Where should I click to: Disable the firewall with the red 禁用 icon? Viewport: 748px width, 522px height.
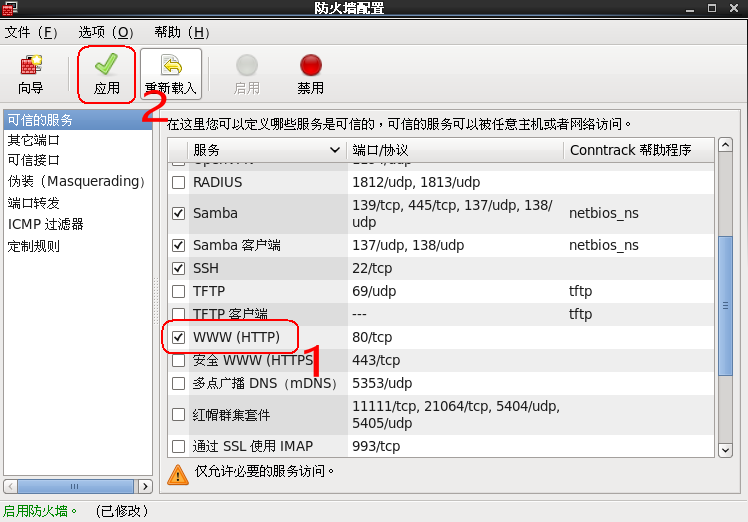[x=311, y=74]
